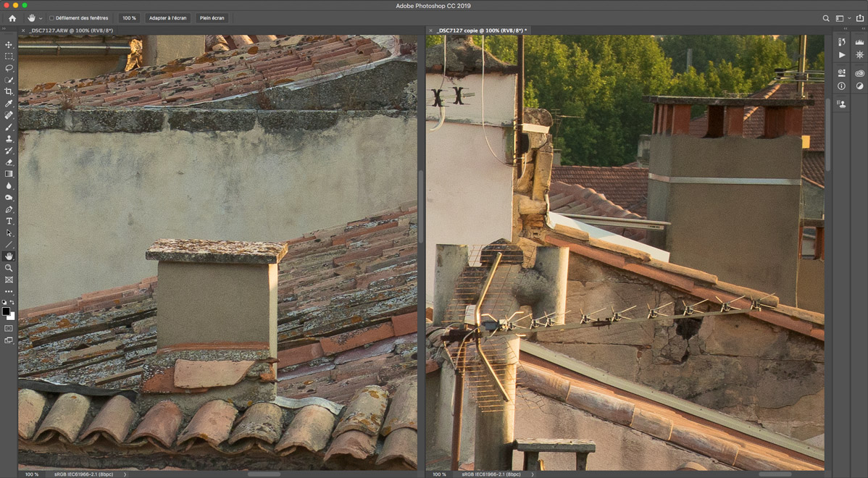Viewport: 868px width, 478px height.
Task: Open the Hand tool preset dropdown
Action: pyautogui.click(x=41, y=18)
